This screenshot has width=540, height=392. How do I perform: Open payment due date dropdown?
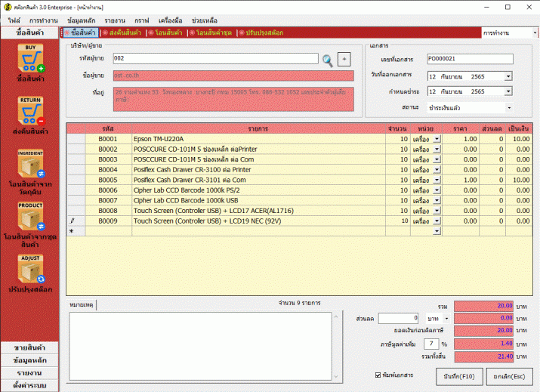[x=508, y=91]
